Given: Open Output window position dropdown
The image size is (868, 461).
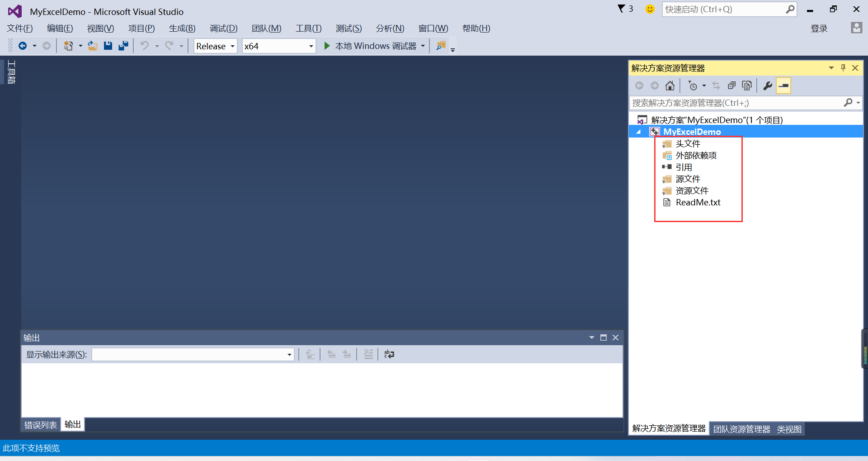Looking at the screenshot, I should (x=591, y=337).
